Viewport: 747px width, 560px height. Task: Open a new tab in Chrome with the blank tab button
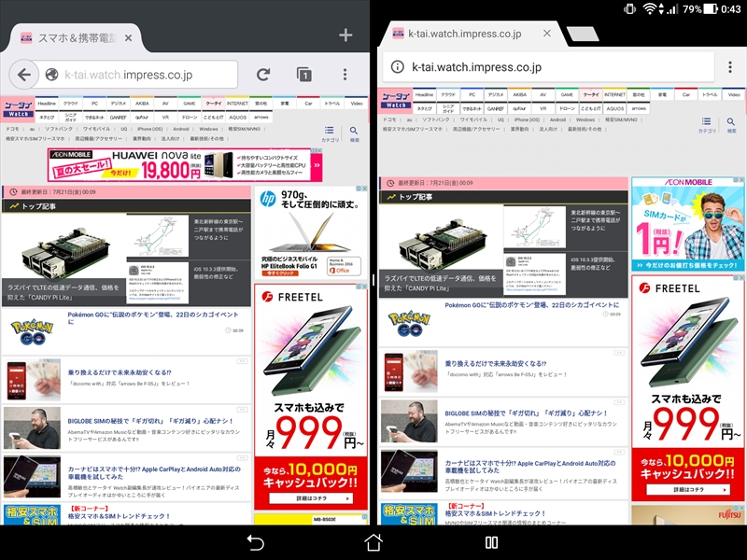(582, 35)
